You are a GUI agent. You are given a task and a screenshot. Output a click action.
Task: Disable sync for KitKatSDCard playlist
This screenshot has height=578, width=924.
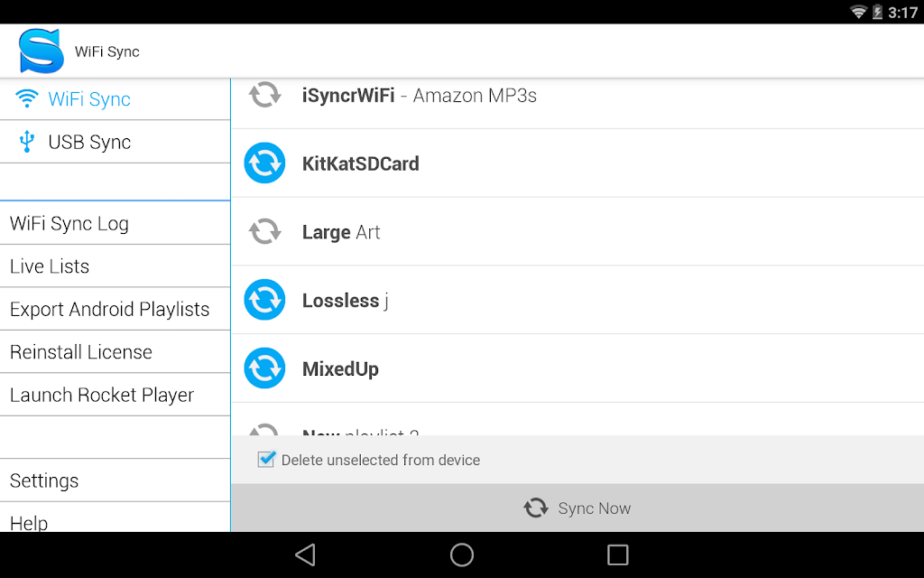click(264, 163)
